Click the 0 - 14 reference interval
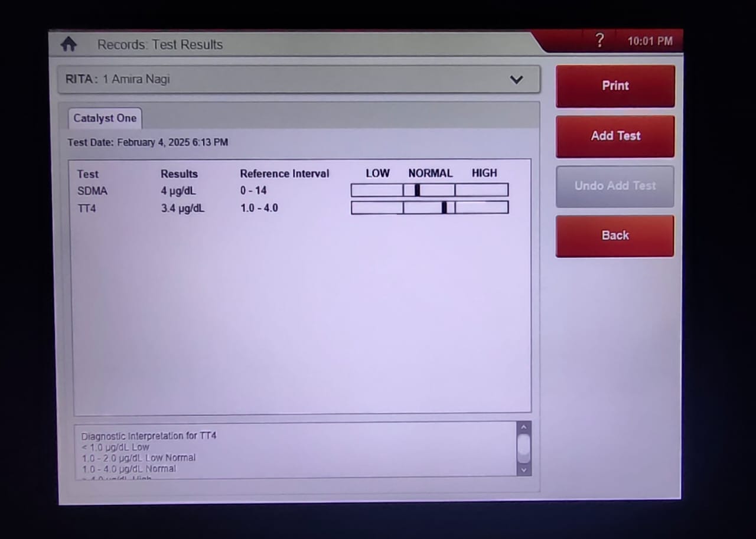The width and height of the screenshot is (756, 539). pos(253,191)
